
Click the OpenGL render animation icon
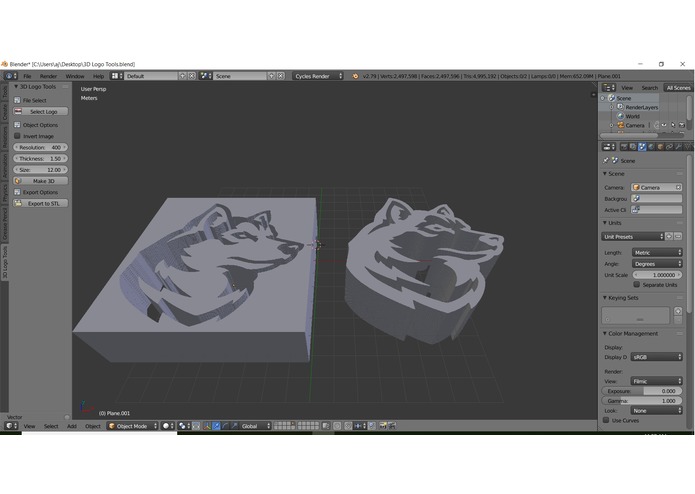click(392, 426)
